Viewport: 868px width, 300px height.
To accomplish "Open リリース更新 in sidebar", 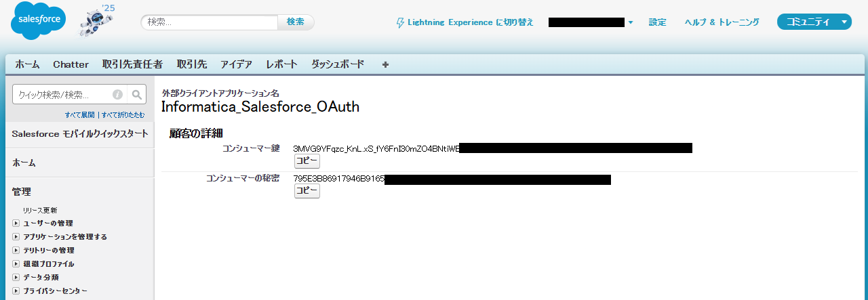I will [x=40, y=210].
